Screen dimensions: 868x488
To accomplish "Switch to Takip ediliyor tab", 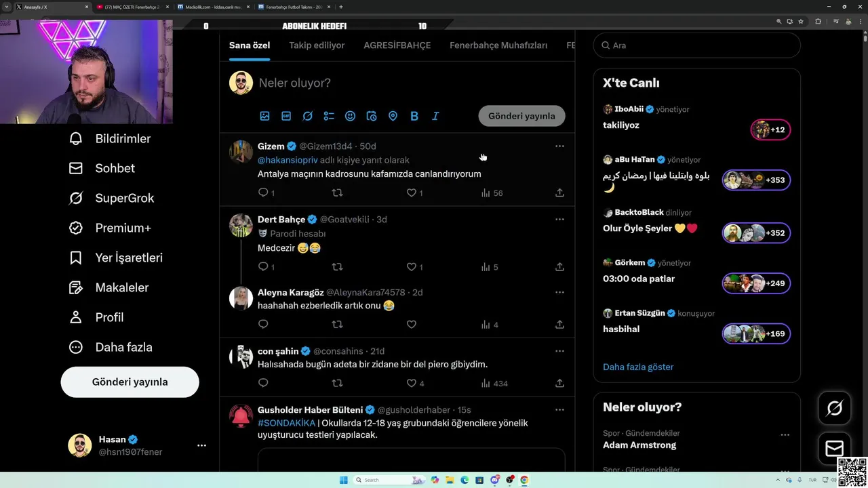I will click(317, 45).
